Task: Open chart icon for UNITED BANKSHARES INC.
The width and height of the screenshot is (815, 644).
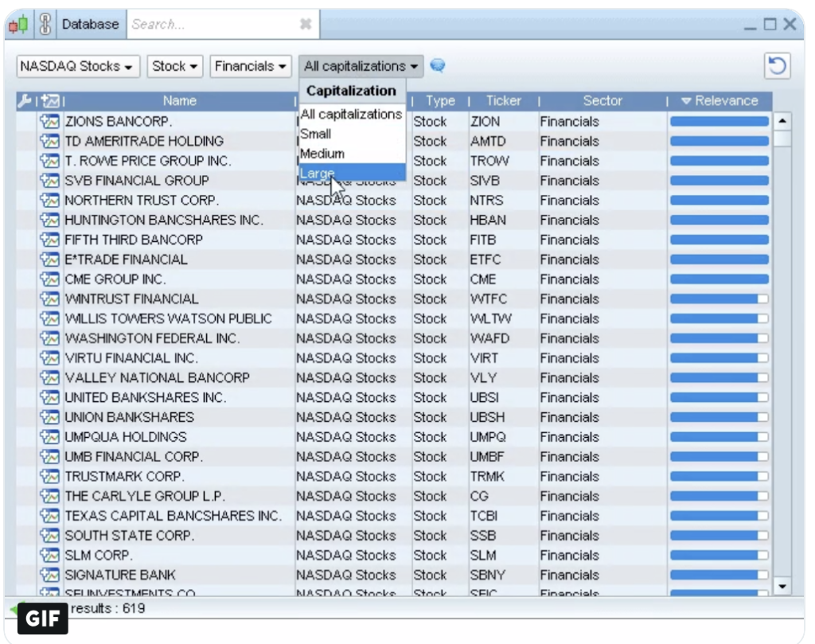Action: click(49, 398)
